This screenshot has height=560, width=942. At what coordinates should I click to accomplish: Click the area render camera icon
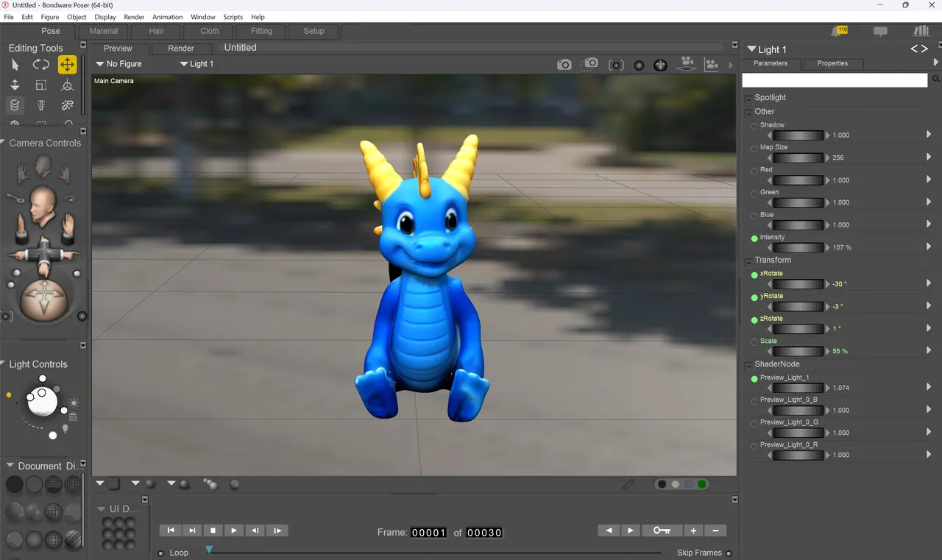point(591,64)
